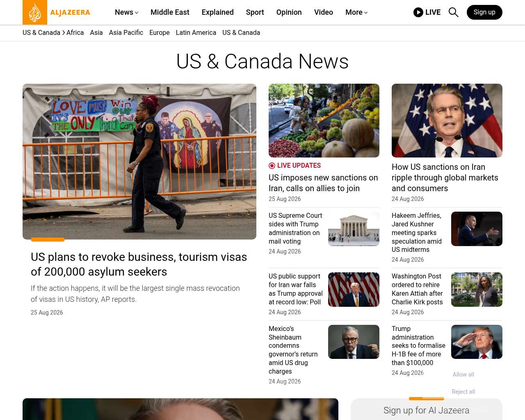
Task: Click the Jeffries speaking thumbnail
Action: 477,229
